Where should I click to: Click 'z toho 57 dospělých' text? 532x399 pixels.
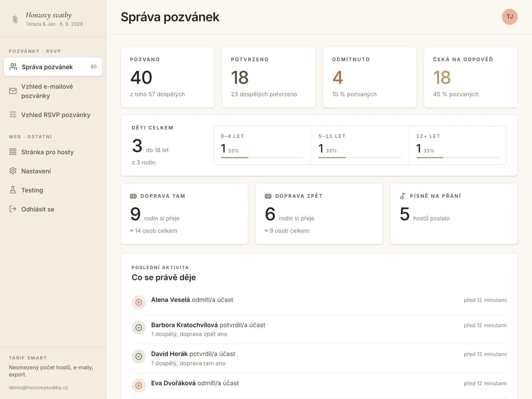pyautogui.click(x=157, y=94)
